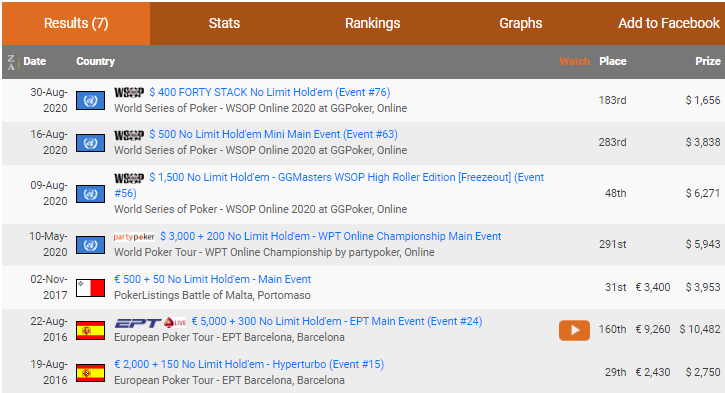
Task: Click the WSOP logo beside Event #76
Action: tap(129, 92)
